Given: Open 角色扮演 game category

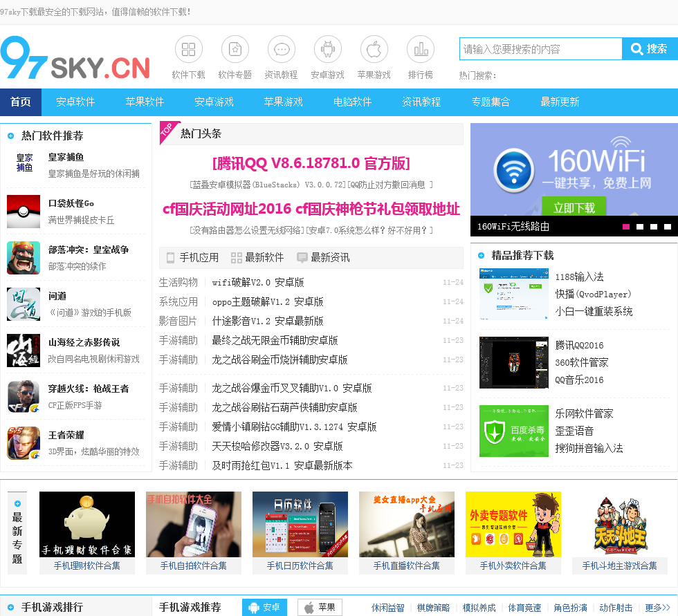Looking at the screenshot, I should [x=570, y=608].
